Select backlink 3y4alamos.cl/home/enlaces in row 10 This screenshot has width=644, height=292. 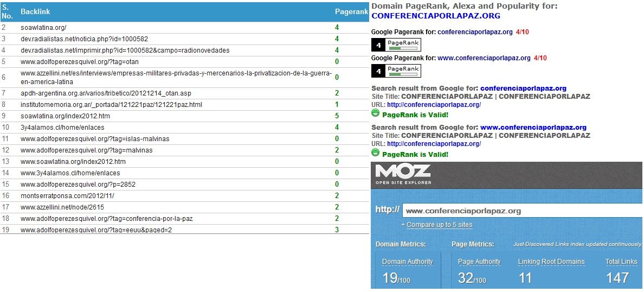(x=62, y=128)
